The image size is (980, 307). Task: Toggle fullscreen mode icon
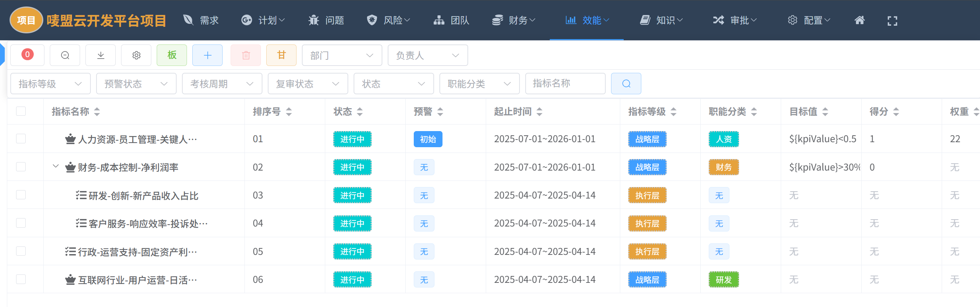[x=892, y=21]
